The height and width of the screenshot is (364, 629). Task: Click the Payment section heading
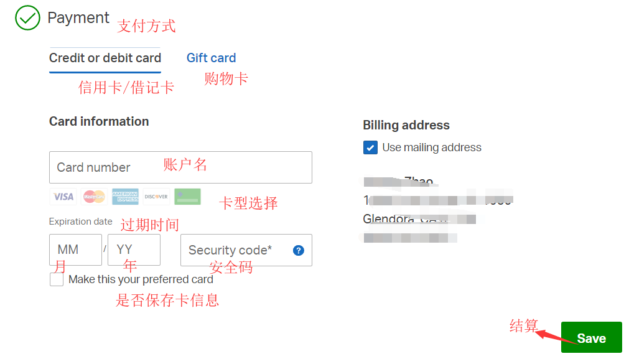pos(78,18)
